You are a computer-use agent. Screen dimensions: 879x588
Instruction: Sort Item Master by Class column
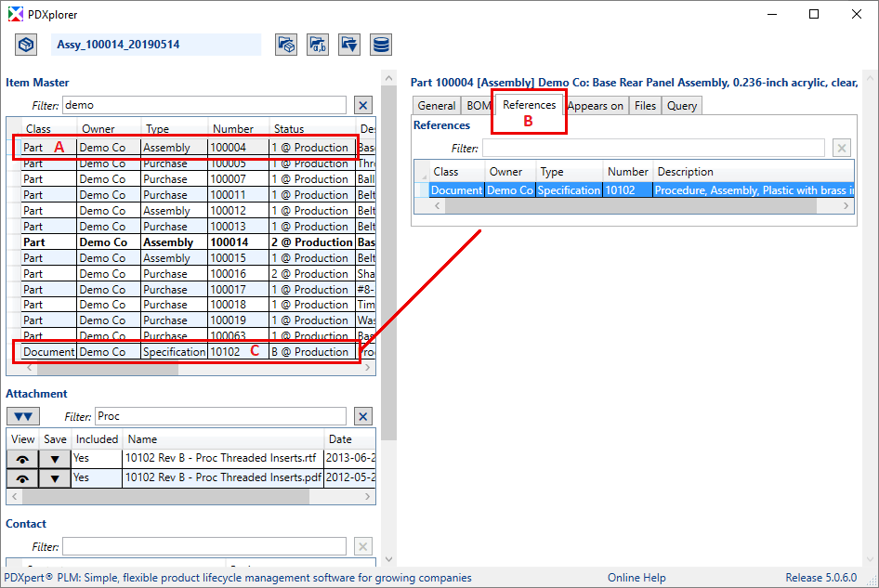(48, 129)
